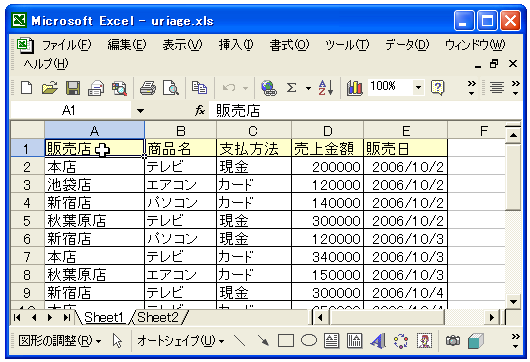Open the AutoSum function dropdown arrow
Viewport: 530px width, 362px height.
coord(308,89)
